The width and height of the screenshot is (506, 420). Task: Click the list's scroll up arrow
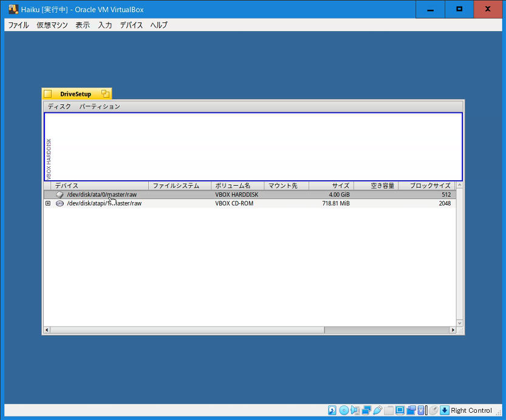(459, 185)
